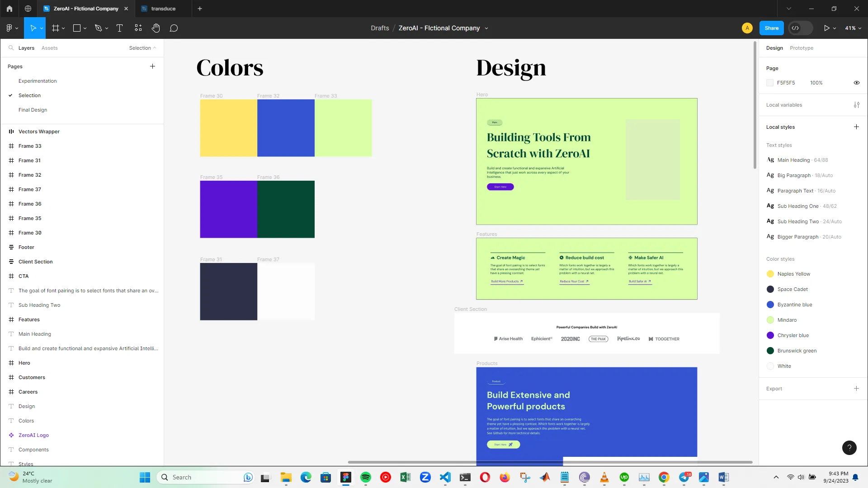Open the Comment tool
The height and width of the screenshot is (488, 868).
(x=174, y=28)
